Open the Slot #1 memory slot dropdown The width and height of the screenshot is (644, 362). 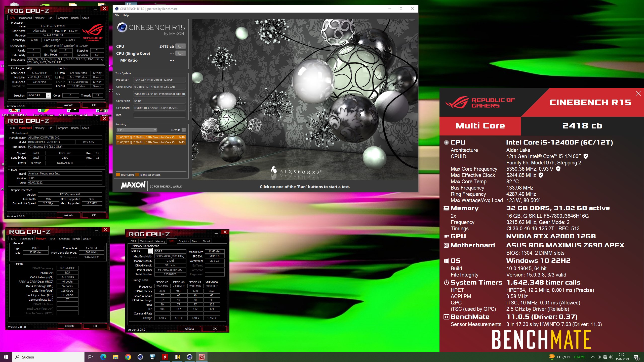coord(141,251)
